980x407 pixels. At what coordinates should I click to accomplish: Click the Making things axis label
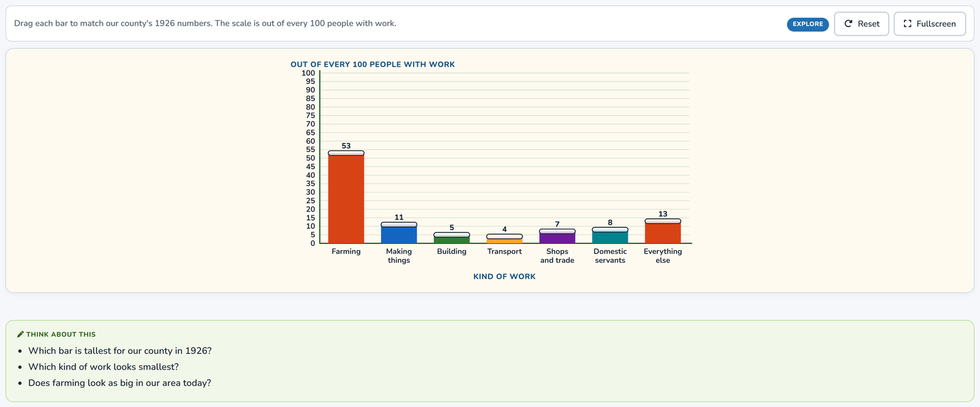(399, 256)
